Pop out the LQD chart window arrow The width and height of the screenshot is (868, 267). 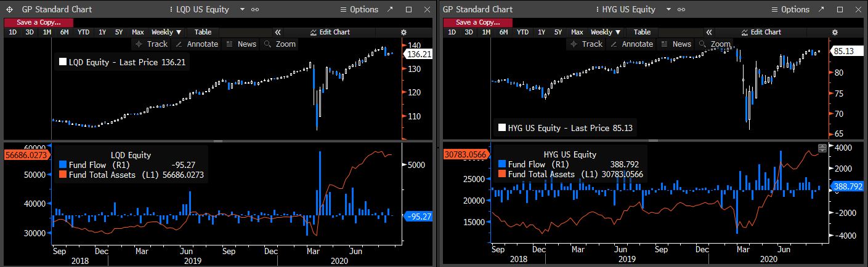(389, 9)
